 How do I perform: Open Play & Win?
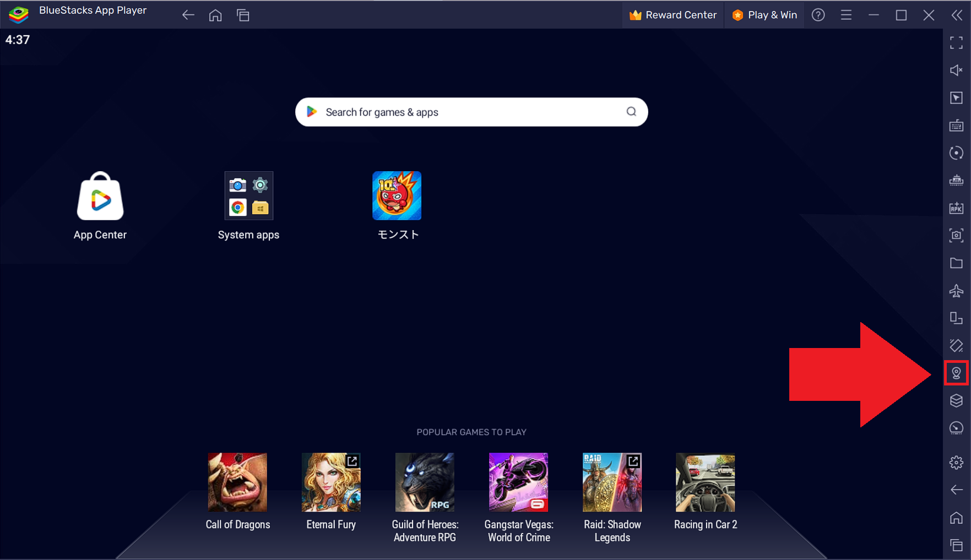point(764,15)
